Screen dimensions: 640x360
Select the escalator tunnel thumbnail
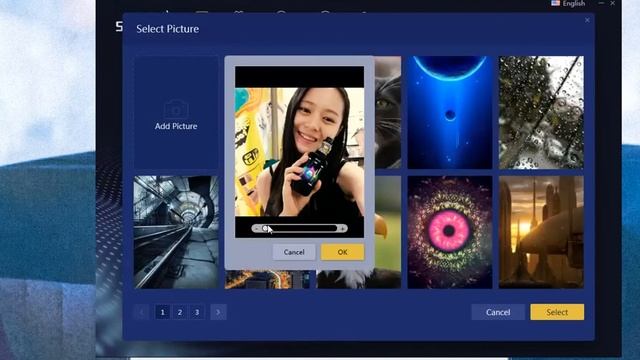[x=176, y=232]
